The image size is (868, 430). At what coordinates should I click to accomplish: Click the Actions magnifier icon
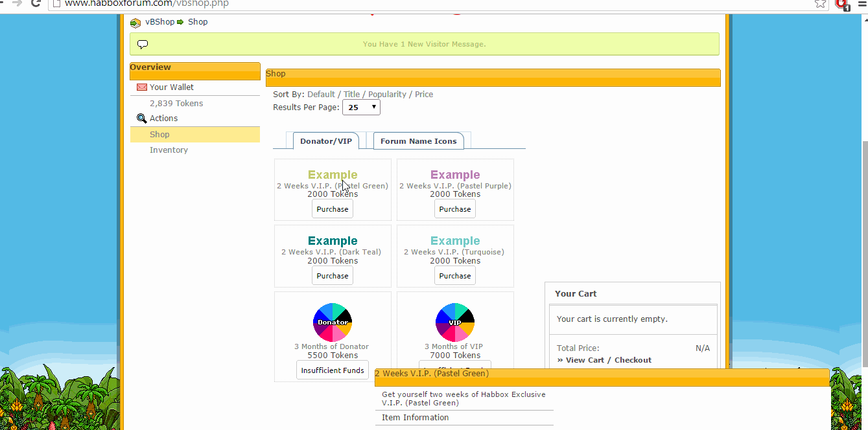tap(142, 119)
